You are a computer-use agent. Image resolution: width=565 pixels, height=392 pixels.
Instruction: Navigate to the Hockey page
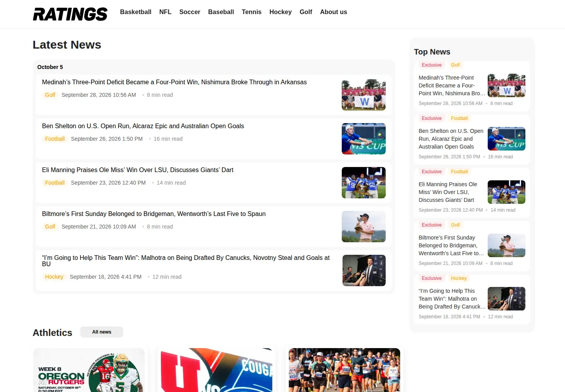pos(281,12)
